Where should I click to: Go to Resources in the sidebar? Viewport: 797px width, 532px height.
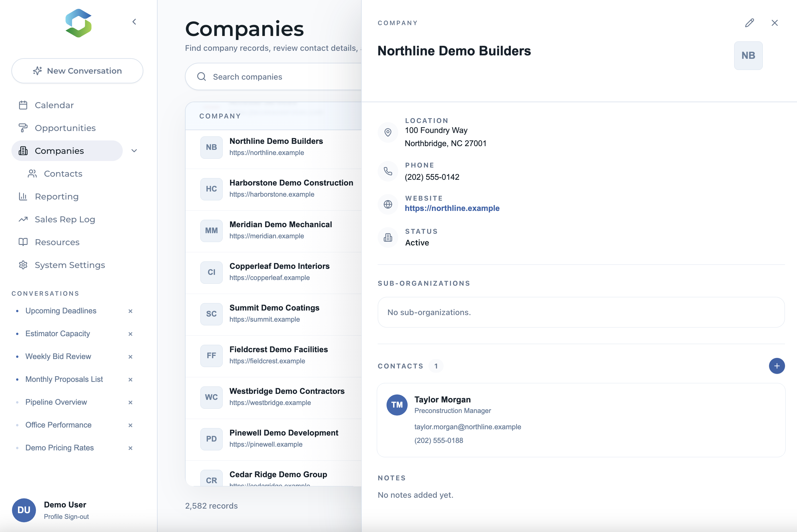[57, 242]
